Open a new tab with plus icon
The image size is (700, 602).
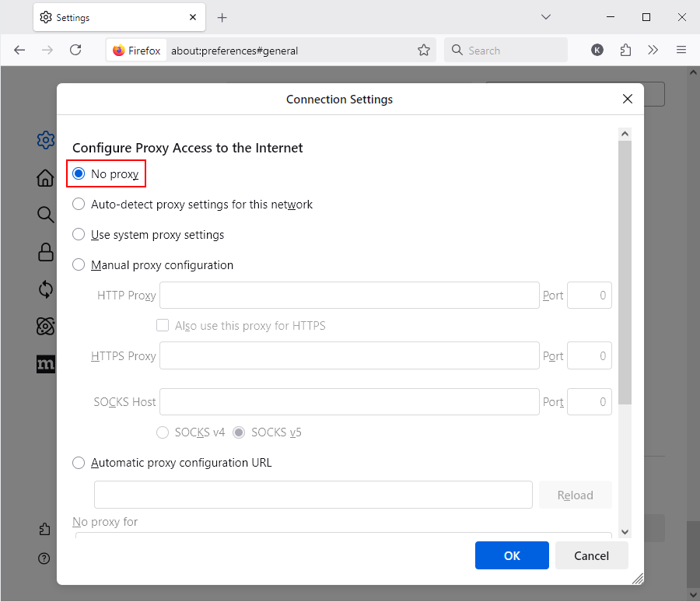tap(222, 17)
